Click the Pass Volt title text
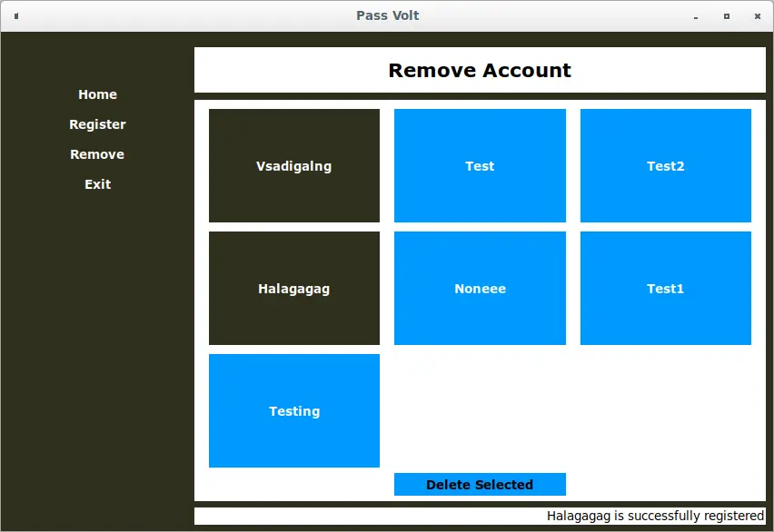 [388, 15]
